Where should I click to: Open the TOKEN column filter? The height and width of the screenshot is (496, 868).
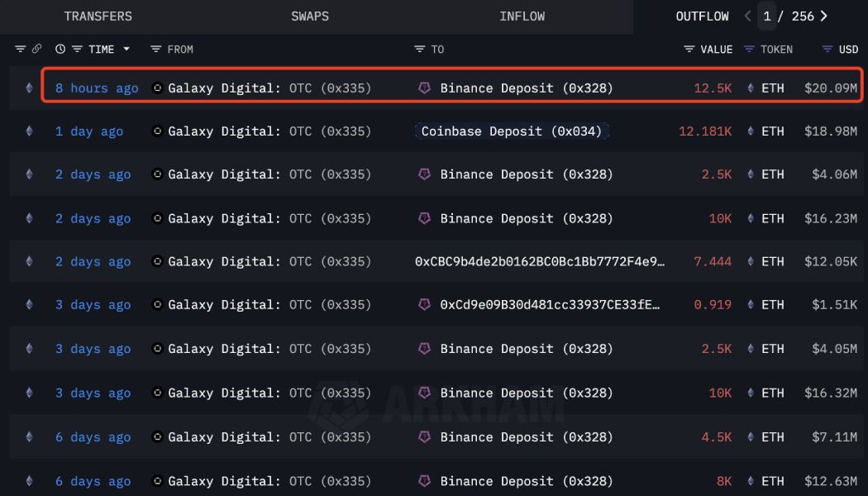click(x=750, y=50)
